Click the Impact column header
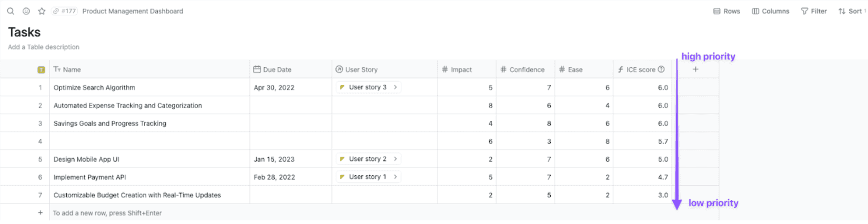Viewport: 868px width, 224px height. click(461, 69)
